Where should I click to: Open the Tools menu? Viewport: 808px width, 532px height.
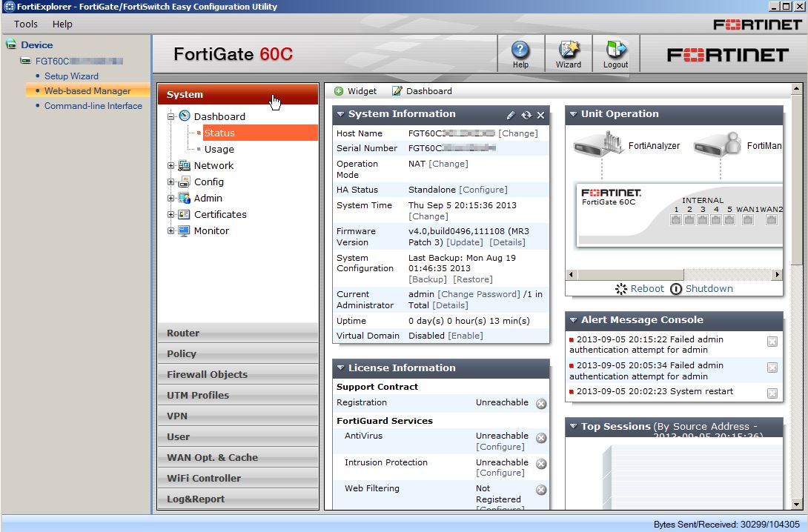click(25, 24)
